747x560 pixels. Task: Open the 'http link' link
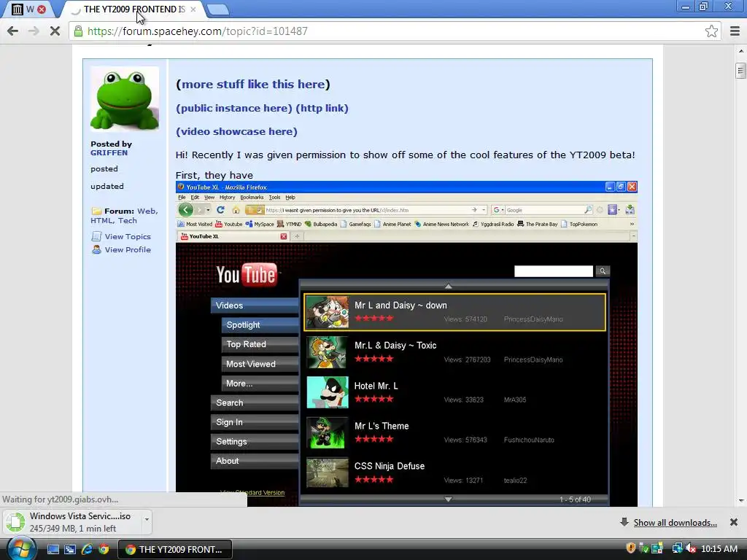coord(322,108)
